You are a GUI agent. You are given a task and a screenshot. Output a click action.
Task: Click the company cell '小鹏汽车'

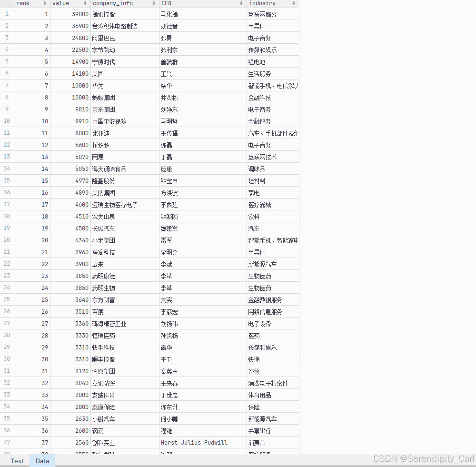pos(125,419)
